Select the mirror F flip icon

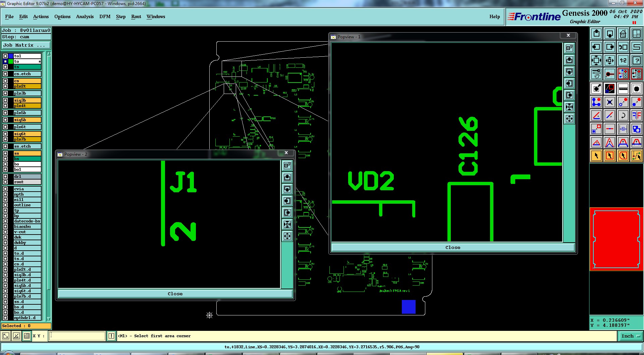pos(636,115)
